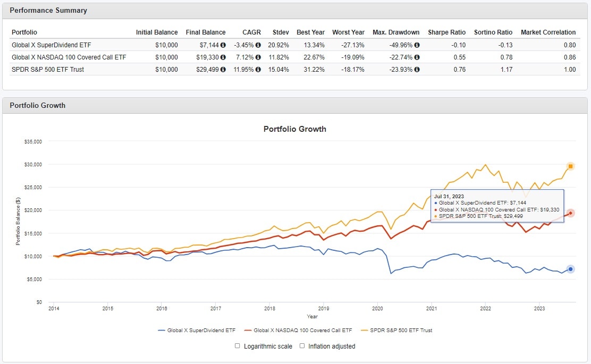Image resolution: width=591 pixels, height=364 pixels.
Task: Click info icon next to -3.45% CAGR
Action: click(258, 45)
